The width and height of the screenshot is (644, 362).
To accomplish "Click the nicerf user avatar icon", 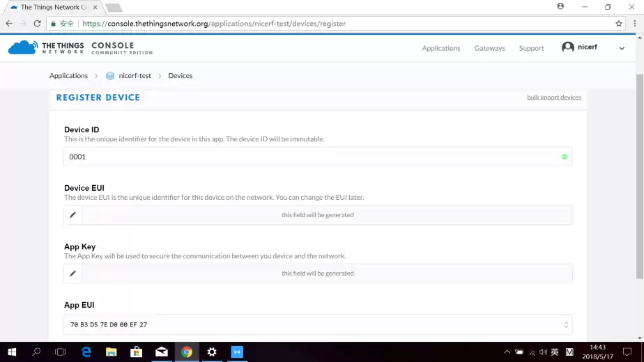I will click(568, 47).
